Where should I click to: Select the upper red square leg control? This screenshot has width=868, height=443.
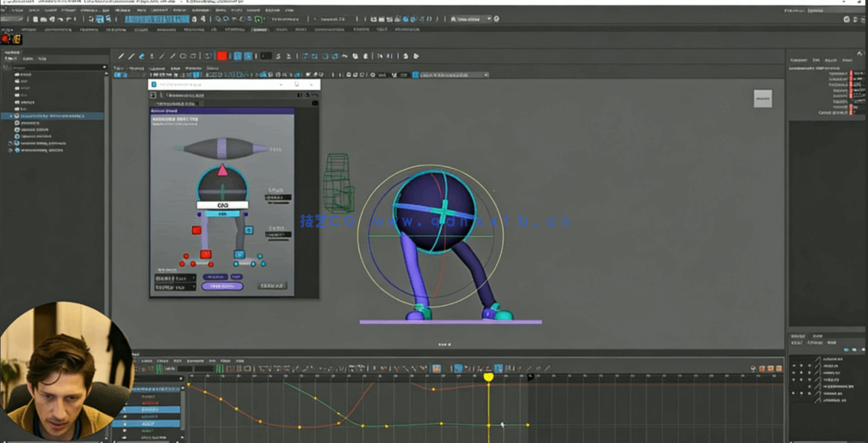pos(197,230)
